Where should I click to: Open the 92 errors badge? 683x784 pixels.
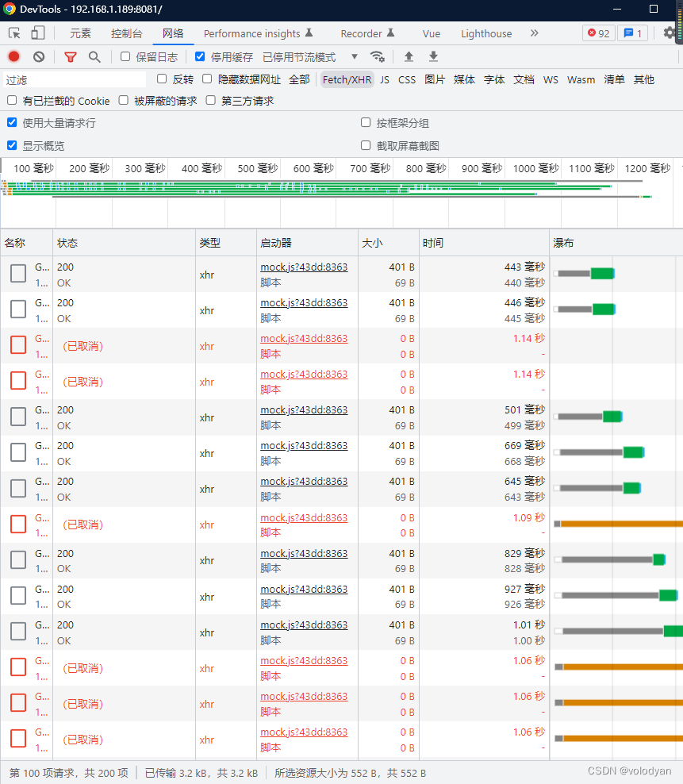[x=598, y=33]
